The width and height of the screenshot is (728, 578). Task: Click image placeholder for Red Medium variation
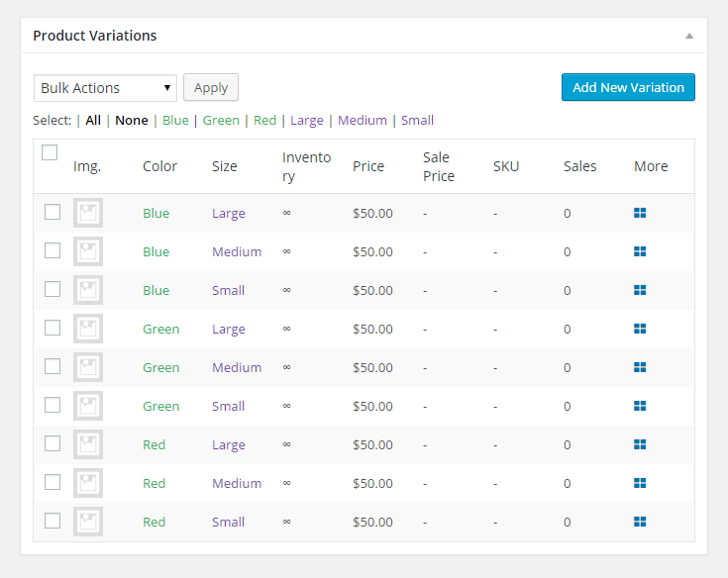point(88,483)
